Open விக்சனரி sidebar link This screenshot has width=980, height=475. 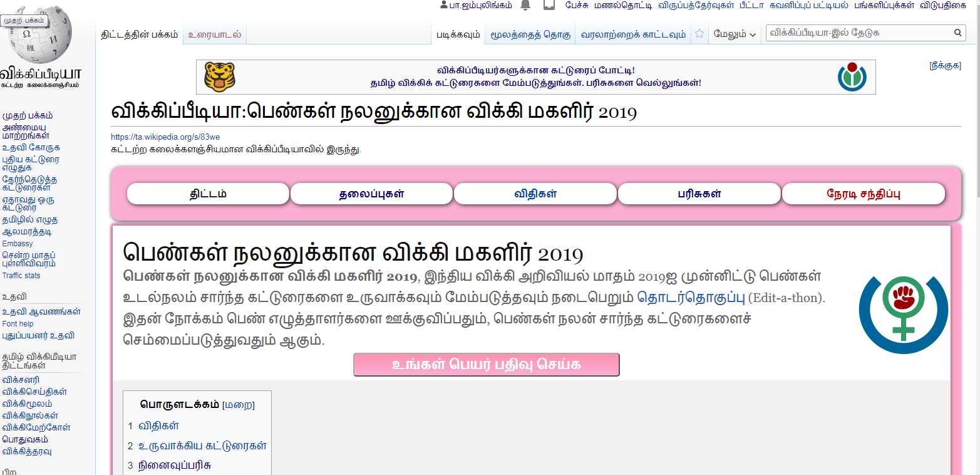[21, 380]
